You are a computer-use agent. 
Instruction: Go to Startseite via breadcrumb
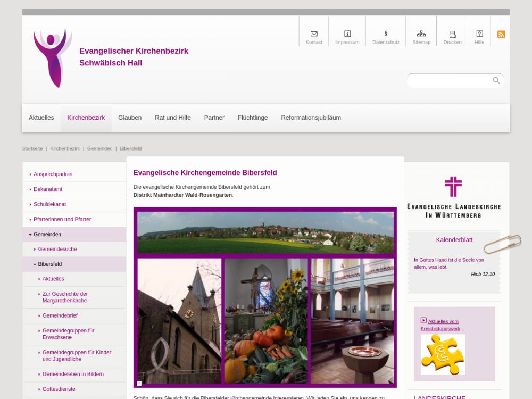[32, 149]
